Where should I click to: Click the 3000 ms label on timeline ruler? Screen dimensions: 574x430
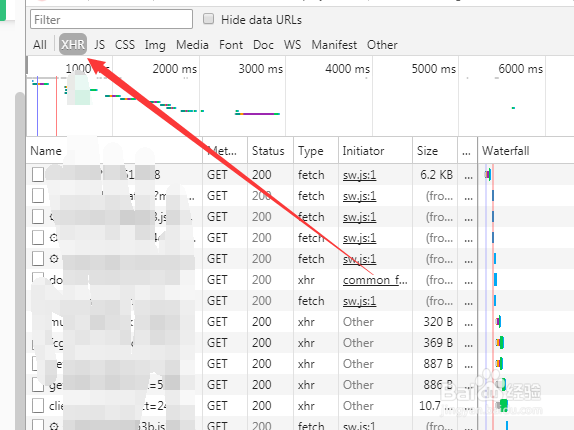coord(261,69)
